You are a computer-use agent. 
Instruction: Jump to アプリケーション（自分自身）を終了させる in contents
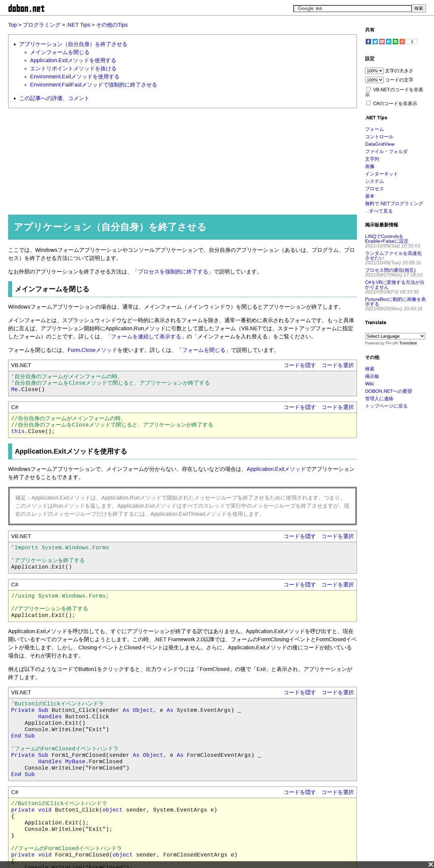click(73, 44)
